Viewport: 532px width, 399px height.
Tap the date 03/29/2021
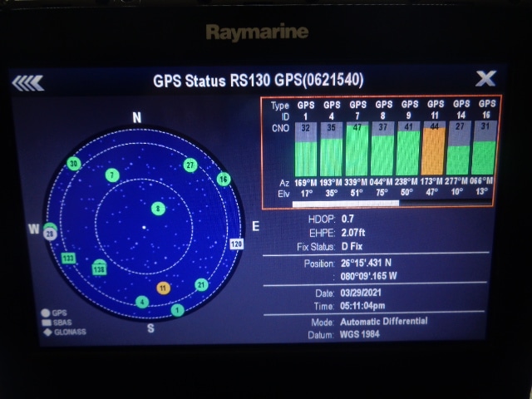click(361, 293)
